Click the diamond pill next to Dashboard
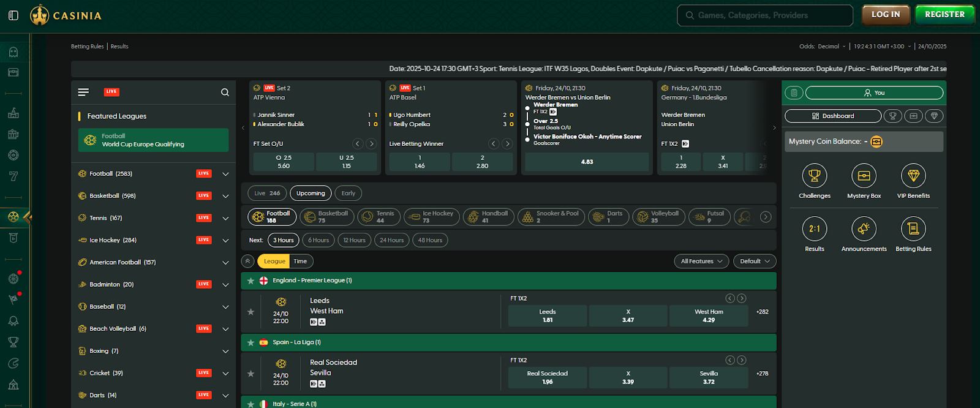This screenshot has width=980, height=408. (934, 116)
